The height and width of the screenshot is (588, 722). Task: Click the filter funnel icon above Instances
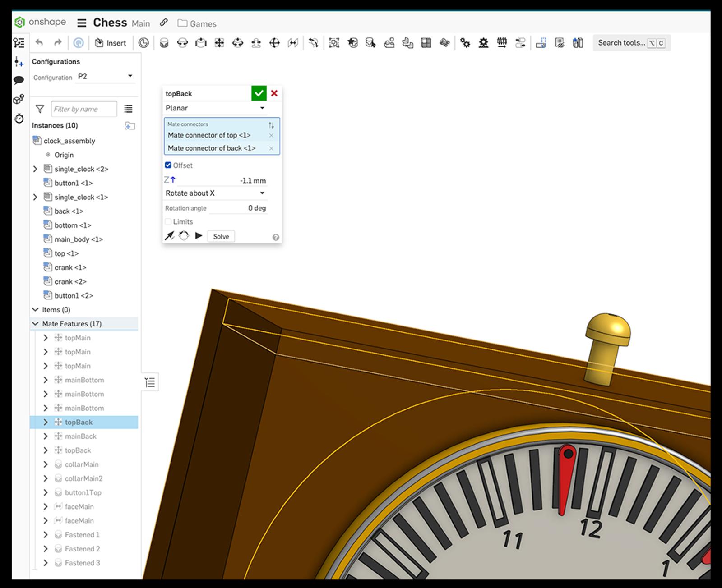(40, 109)
